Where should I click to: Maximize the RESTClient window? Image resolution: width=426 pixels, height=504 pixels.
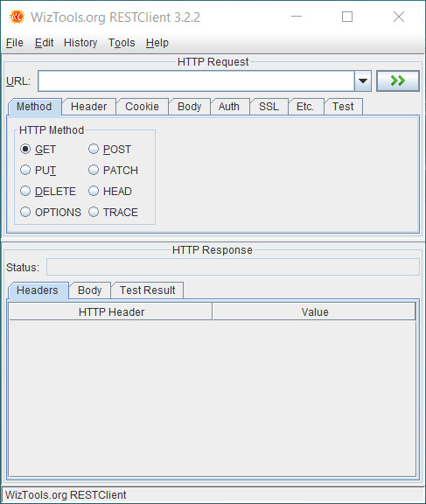click(347, 17)
